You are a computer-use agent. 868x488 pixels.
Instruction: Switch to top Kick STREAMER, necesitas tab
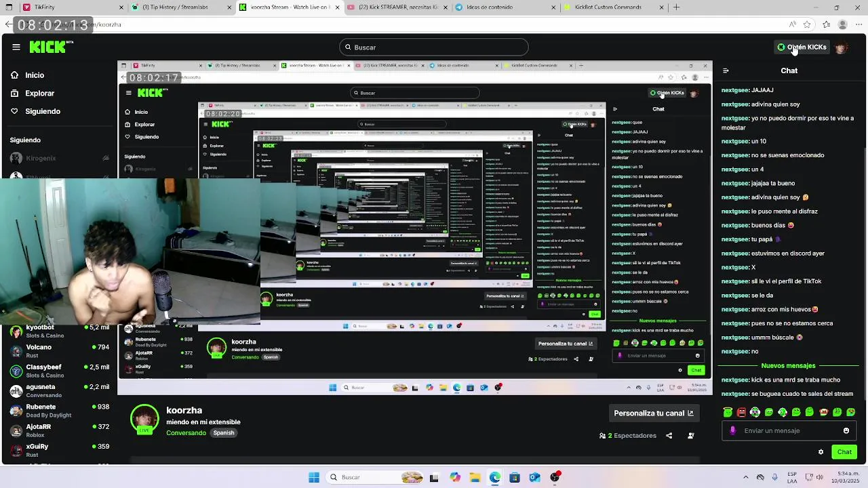coord(397,7)
